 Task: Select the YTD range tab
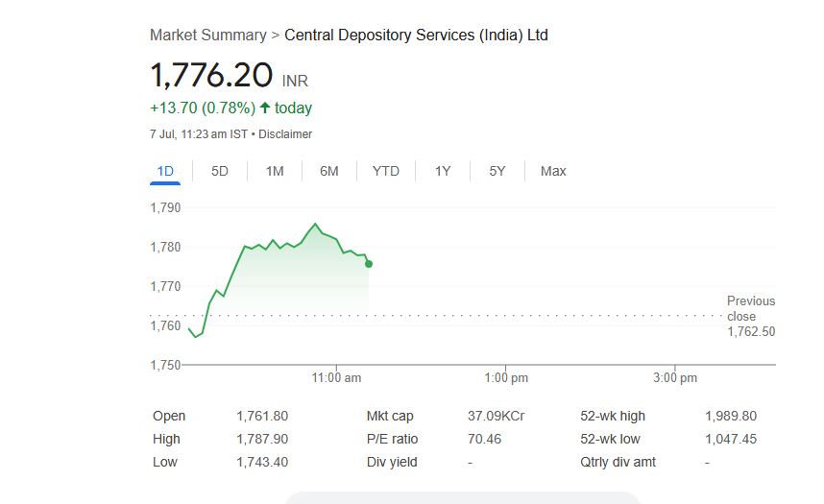coord(386,171)
